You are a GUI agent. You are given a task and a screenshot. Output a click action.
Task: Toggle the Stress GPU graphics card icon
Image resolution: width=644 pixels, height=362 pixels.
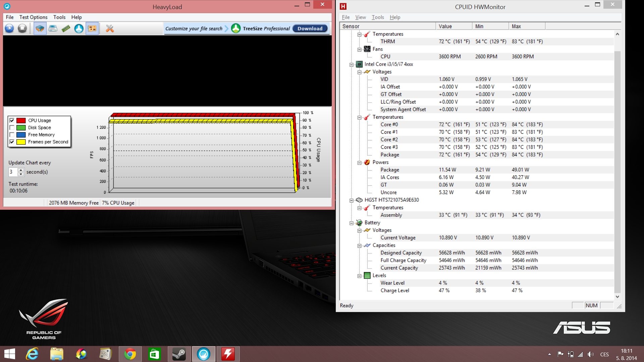point(92,28)
